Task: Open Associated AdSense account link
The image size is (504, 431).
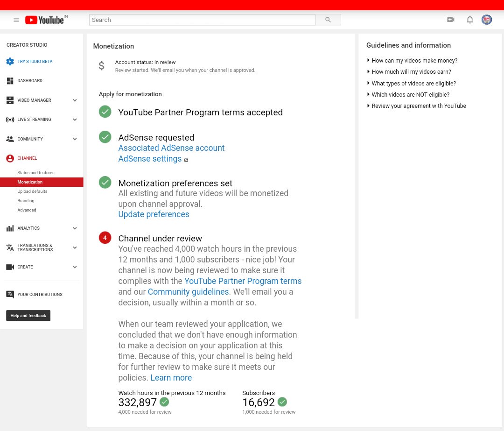Action: point(171,148)
